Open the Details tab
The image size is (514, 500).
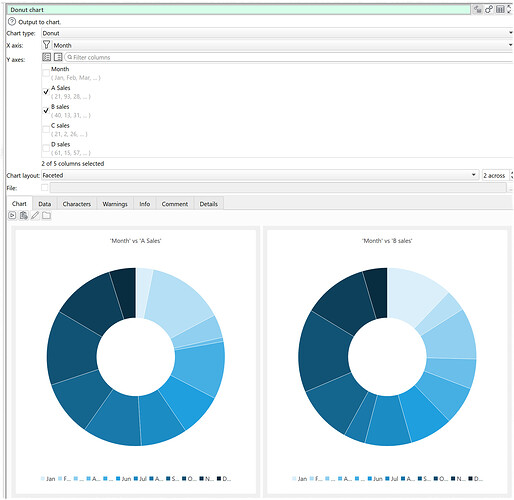tap(209, 204)
